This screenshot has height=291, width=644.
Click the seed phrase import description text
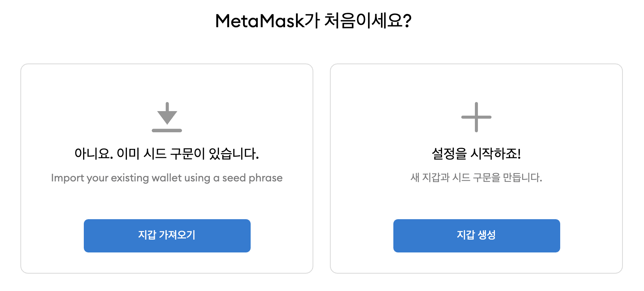(x=167, y=178)
